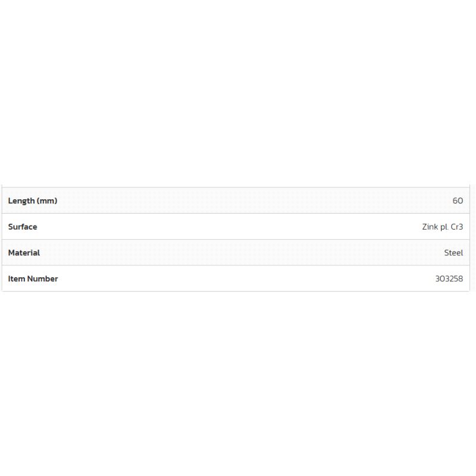Screen dimensions: 476x476
Task: Click the middle of the Length row
Action: pos(236,201)
